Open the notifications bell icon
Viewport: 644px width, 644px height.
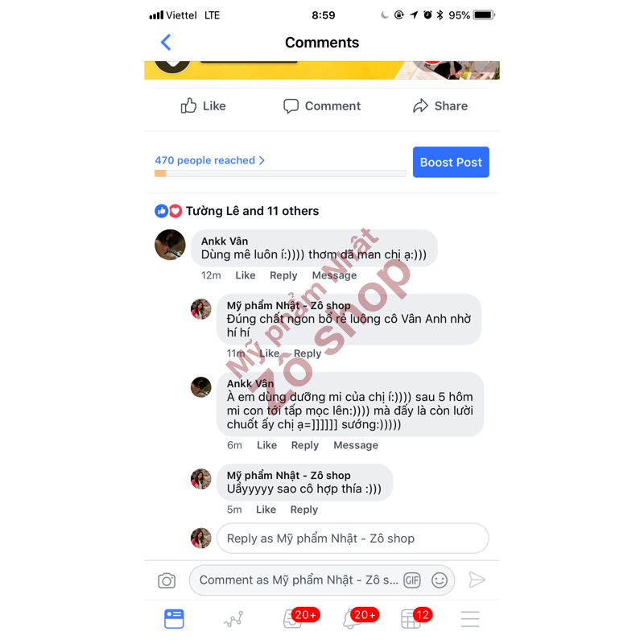tap(353, 619)
